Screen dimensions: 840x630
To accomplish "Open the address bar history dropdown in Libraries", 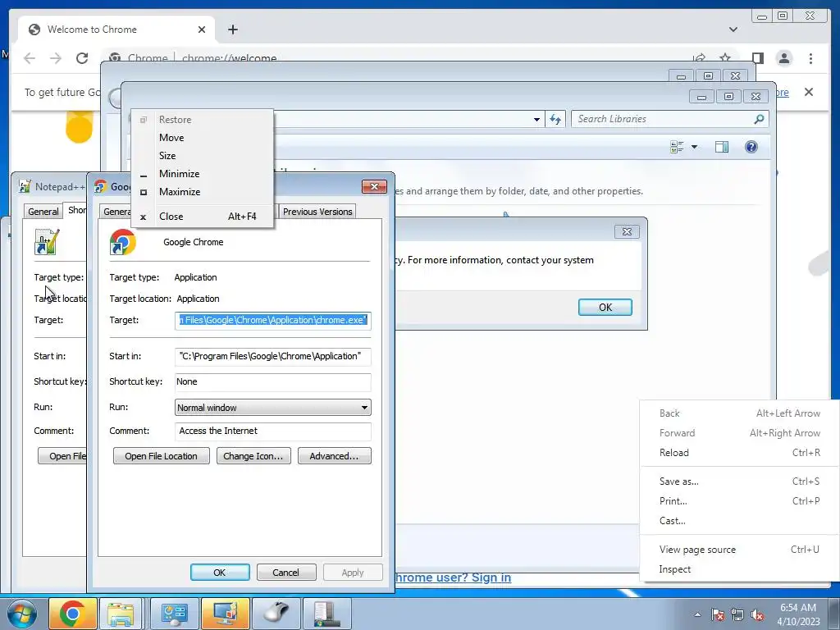I will pyautogui.click(x=536, y=119).
